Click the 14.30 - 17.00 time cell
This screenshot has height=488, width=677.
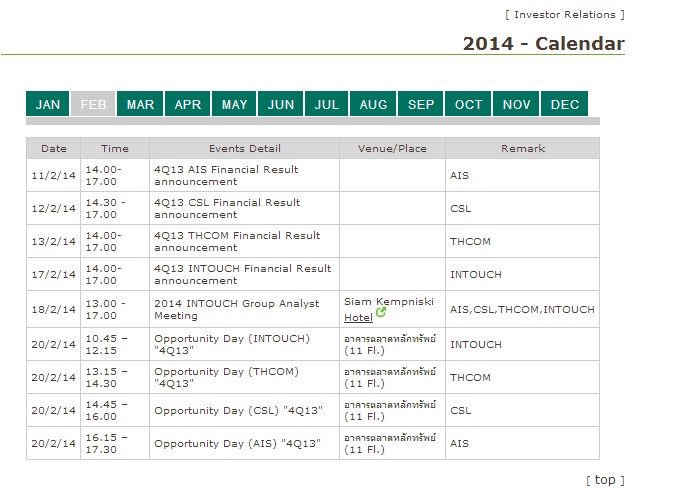pos(115,208)
